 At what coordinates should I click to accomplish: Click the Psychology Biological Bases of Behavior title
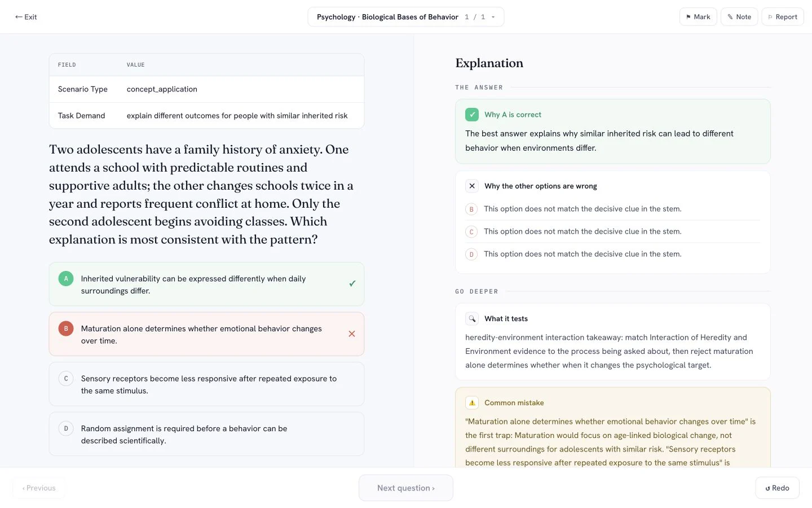(x=387, y=17)
